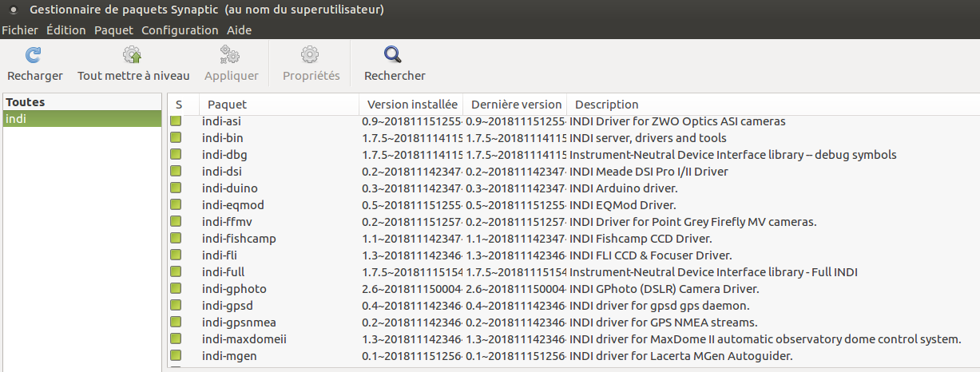Open the Aide menu
980x372 pixels.
(x=239, y=30)
